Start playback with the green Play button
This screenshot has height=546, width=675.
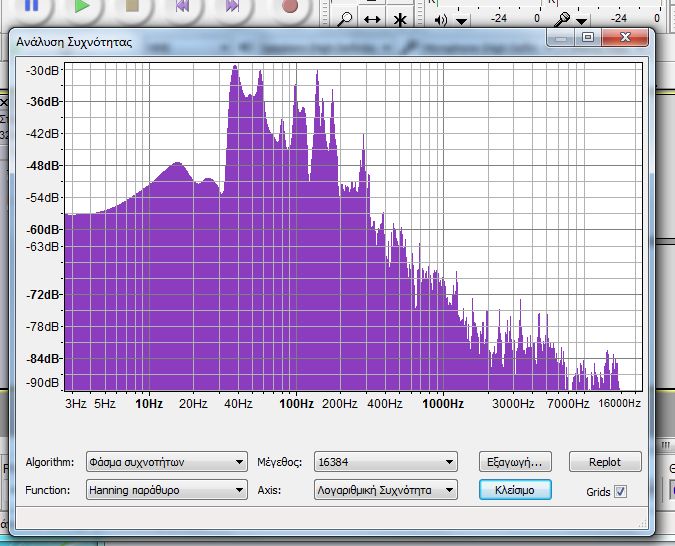tap(82, 6)
